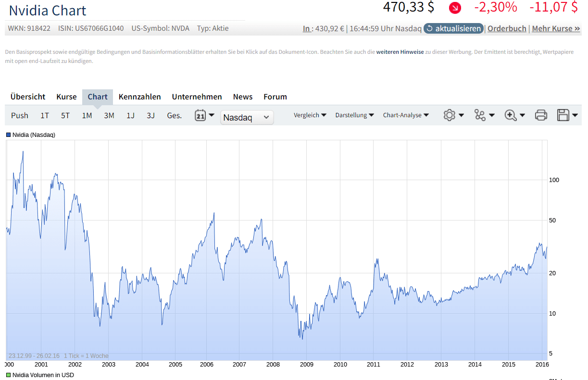Viewport: 588px width, 380px height.
Task: Click the blue Nvidia (Nasdaq) legend square
Action: click(8, 135)
